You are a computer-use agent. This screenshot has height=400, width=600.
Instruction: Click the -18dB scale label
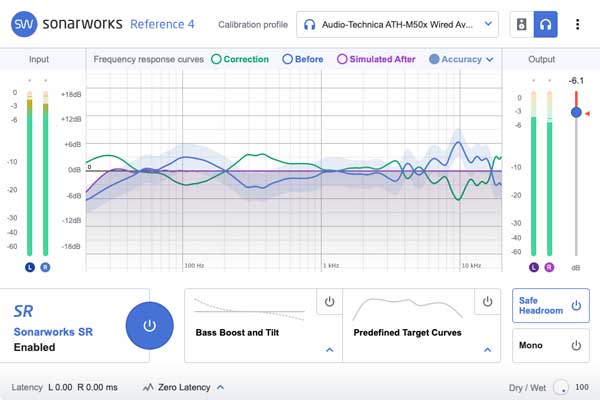coord(71,247)
